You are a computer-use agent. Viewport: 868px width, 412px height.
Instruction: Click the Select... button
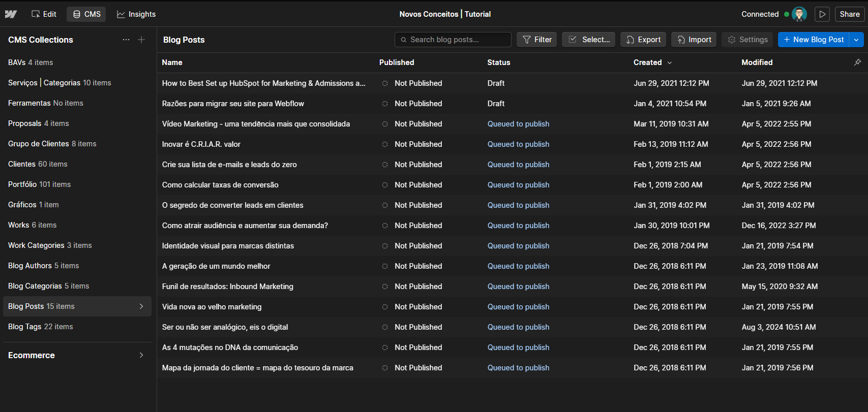589,40
